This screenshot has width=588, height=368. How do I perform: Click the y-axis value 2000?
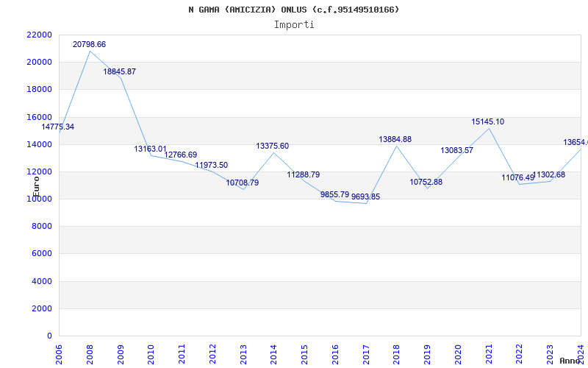(x=41, y=308)
